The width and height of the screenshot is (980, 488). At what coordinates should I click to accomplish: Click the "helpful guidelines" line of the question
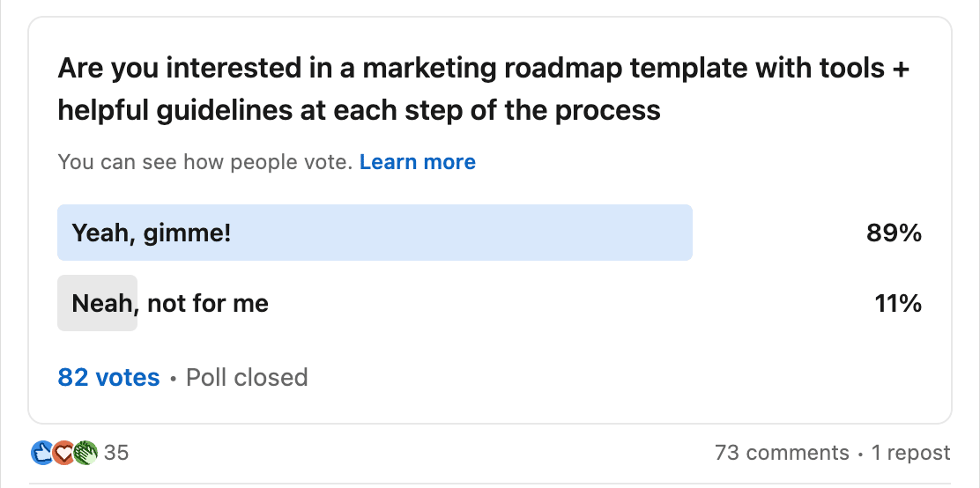[359, 111]
